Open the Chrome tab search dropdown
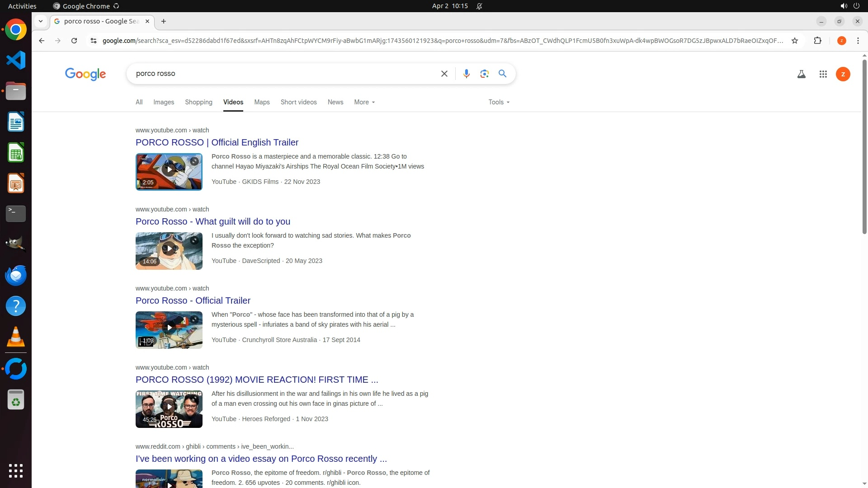This screenshot has height=488, width=868. click(41, 21)
